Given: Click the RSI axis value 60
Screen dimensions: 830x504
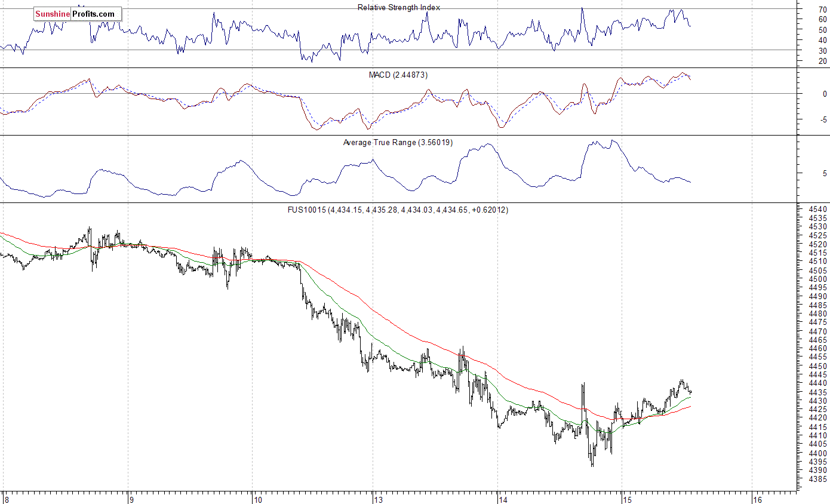Looking at the screenshot, I should coord(823,19).
